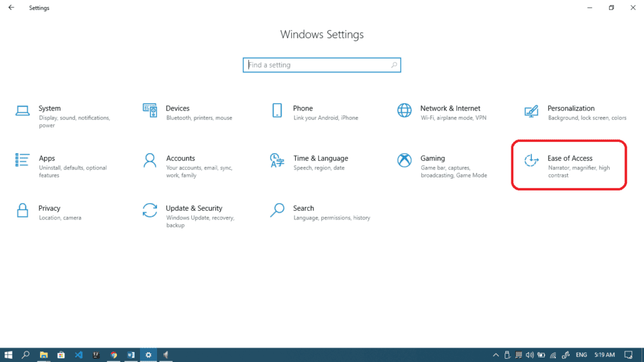Click the magnifier icon in Find a setting
The image size is (644, 362).
point(394,65)
